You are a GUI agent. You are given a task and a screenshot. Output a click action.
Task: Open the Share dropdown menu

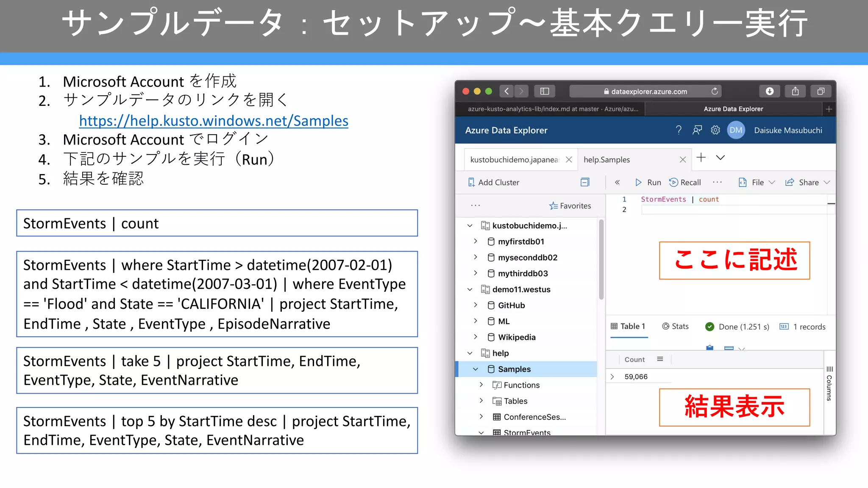point(807,183)
